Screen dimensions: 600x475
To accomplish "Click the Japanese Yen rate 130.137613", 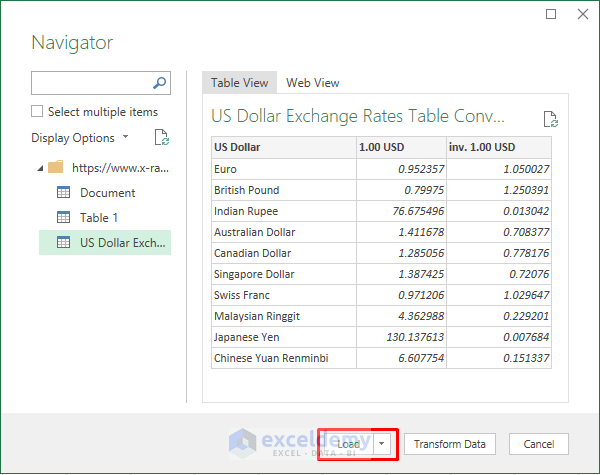I will tap(415, 337).
